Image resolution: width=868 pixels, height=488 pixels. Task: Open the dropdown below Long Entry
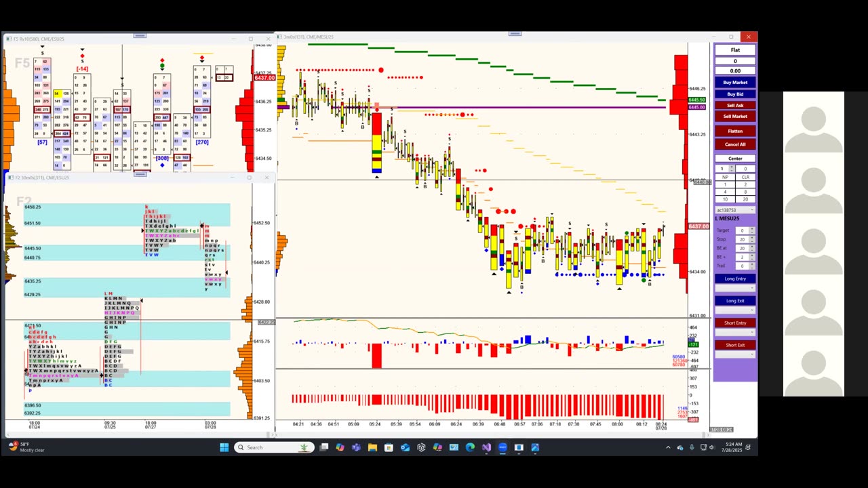[x=735, y=288]
